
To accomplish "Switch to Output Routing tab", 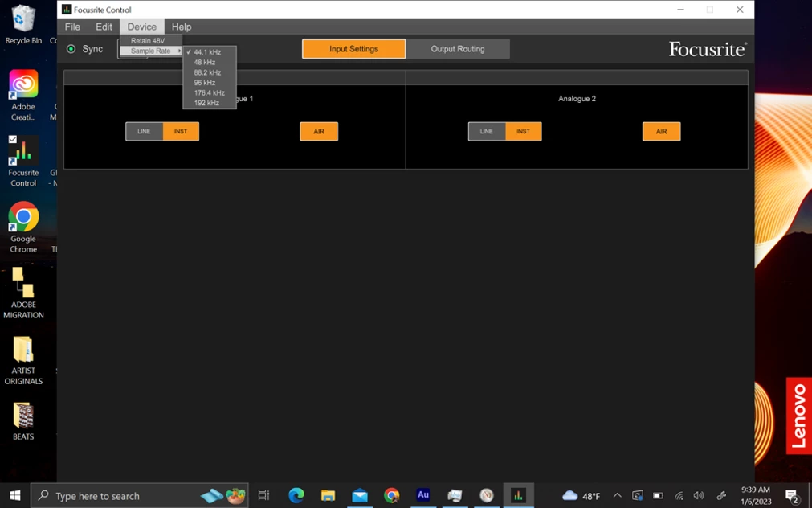I will click(458, 49).
